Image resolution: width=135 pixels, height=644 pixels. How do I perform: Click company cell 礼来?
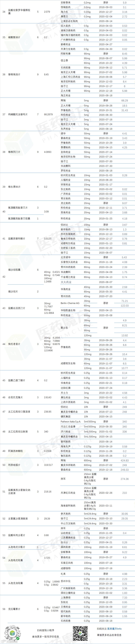coord(63,574)
